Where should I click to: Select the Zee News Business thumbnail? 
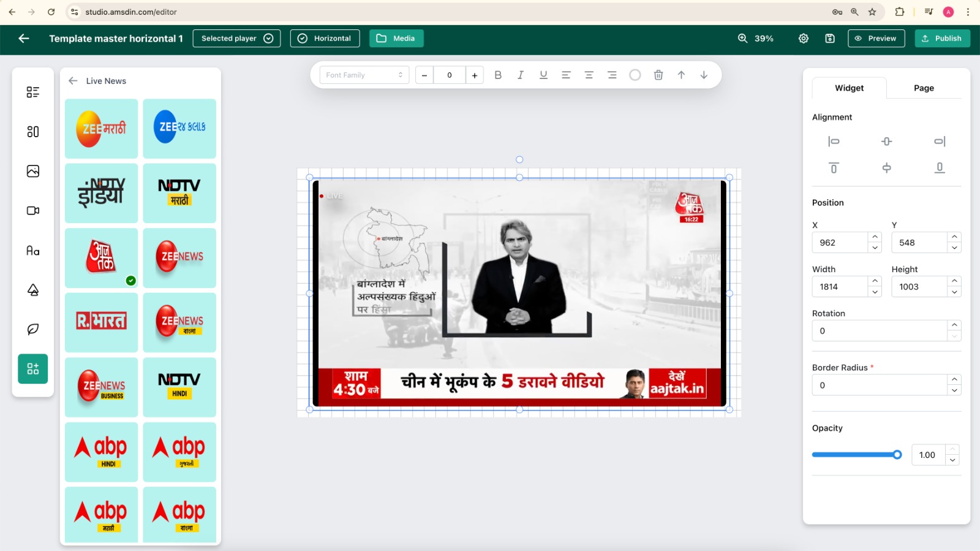point(102,387)
